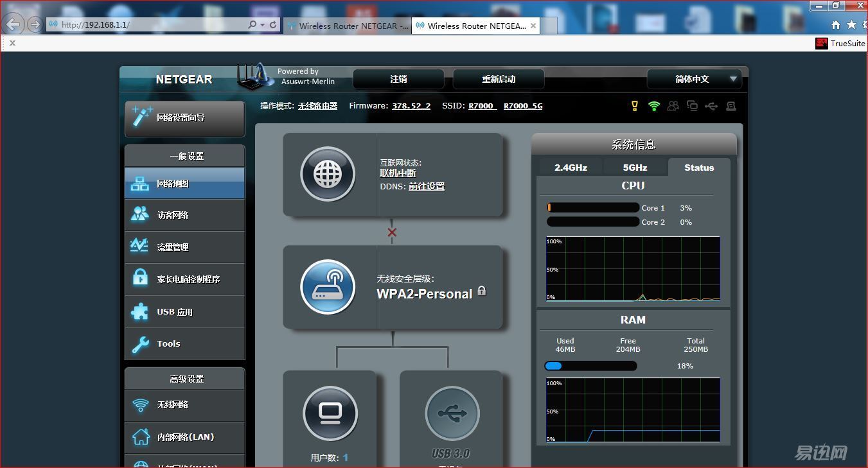
Task: Click the refresh icon in address bar
Action: click(x=273, y=24)
